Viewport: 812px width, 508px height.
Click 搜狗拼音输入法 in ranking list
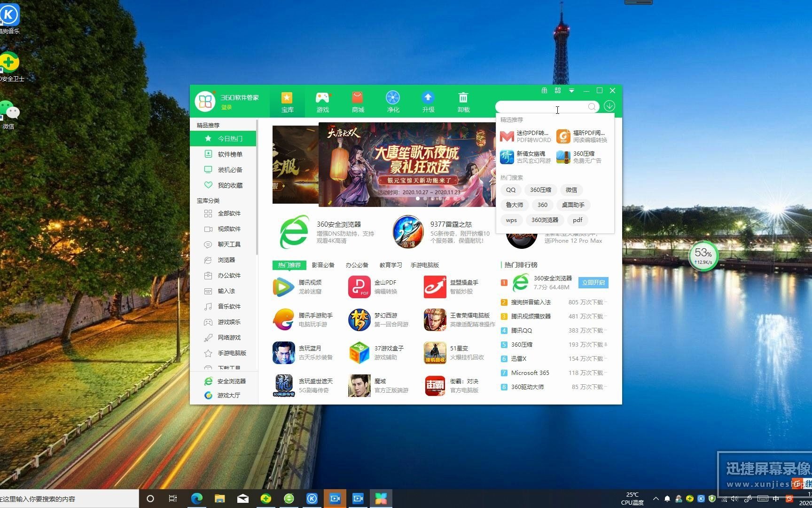(531, 302)
